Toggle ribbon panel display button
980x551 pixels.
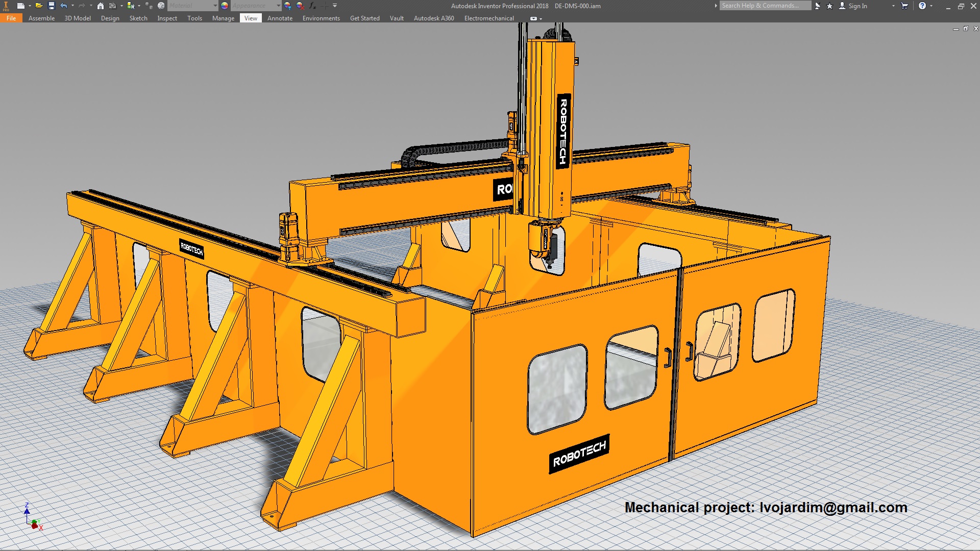pyautogui.click(x=533, y=18)
